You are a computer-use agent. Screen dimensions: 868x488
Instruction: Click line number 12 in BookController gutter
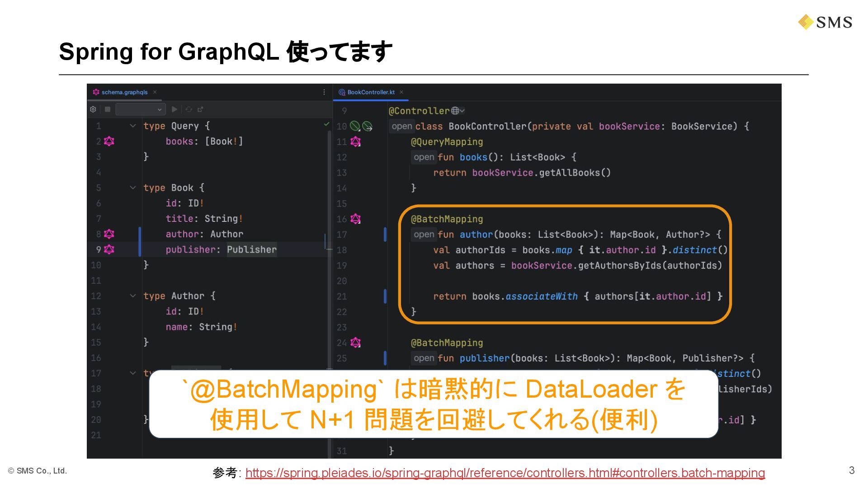click(342, 157)
